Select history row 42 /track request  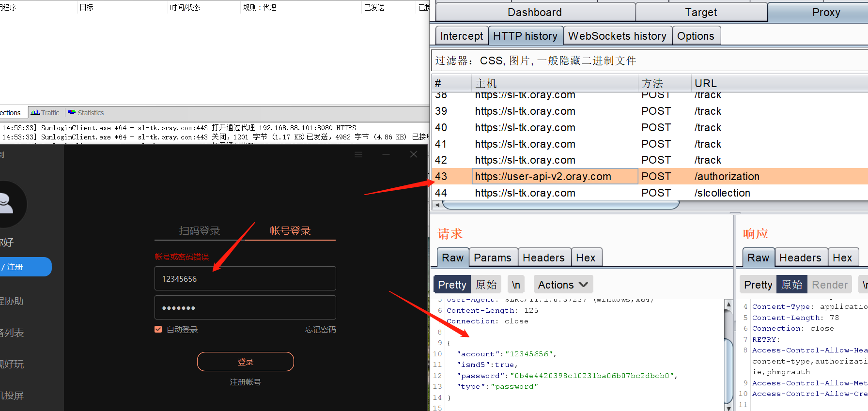[x=649, y=160]
